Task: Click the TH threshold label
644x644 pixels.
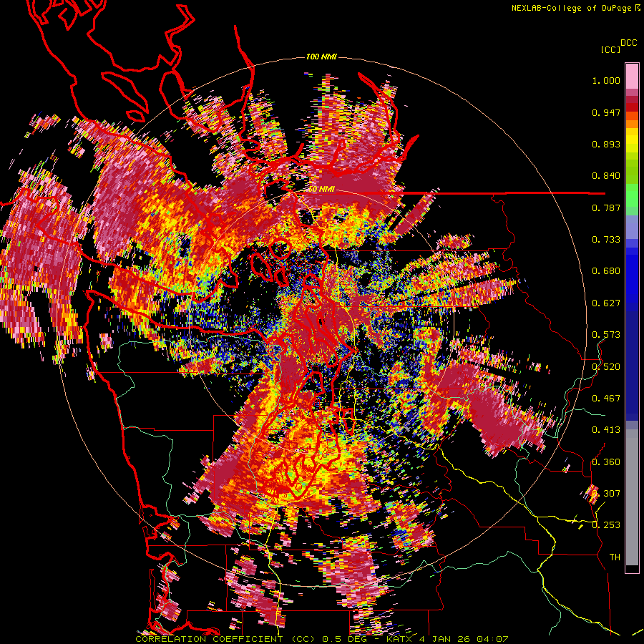Action: click(x=615, y=557)
